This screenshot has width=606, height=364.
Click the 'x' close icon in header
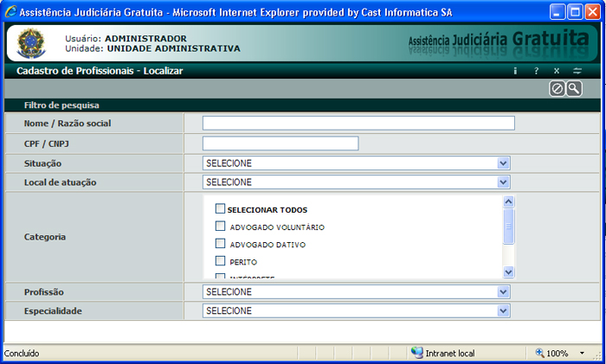557,71
